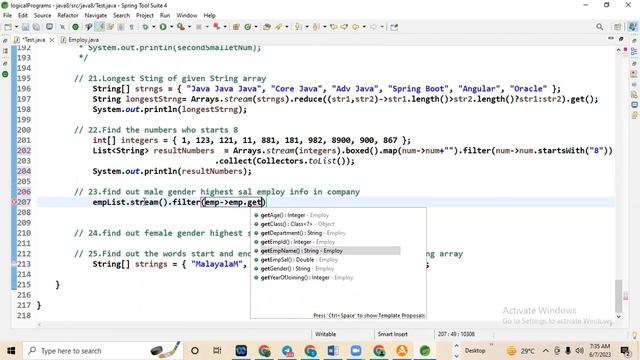
Task: Open the Source menu
Action: 42,16
